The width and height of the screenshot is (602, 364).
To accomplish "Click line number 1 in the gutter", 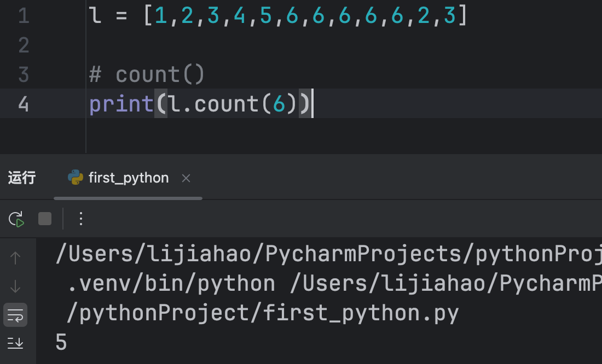I will tap(24, 16).
